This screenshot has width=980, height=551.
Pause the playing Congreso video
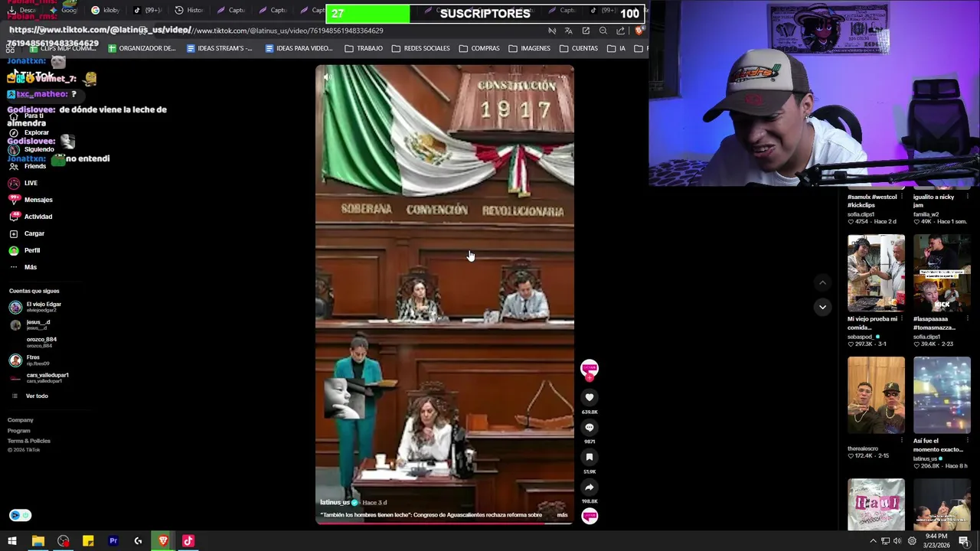point(445,295)
